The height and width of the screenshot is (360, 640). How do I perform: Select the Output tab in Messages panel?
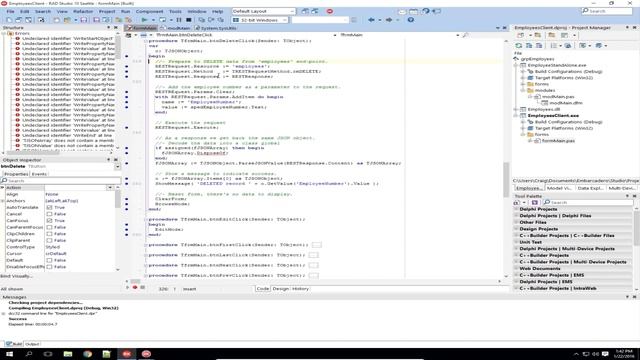[x=32, y=344]
